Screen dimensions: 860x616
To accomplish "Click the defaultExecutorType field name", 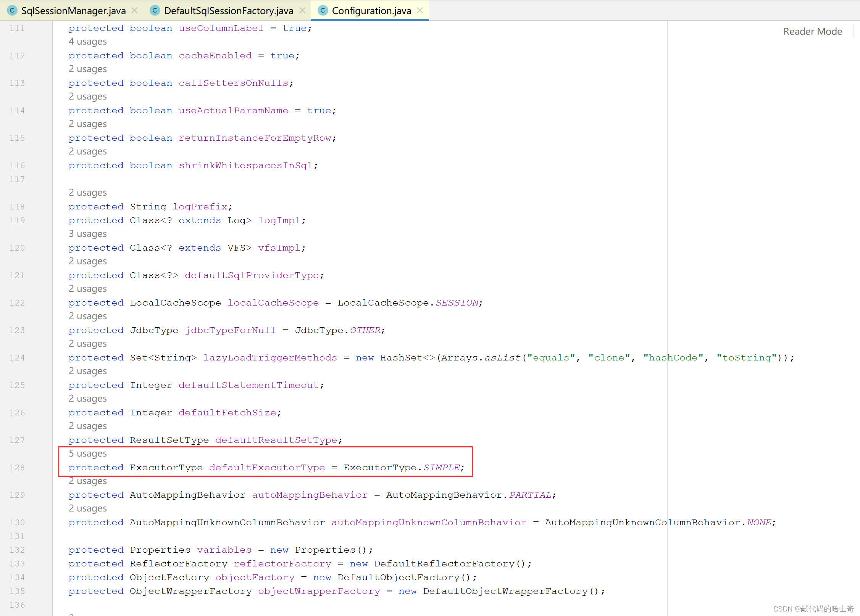I will pyautogui.click(x=267, y=468).
